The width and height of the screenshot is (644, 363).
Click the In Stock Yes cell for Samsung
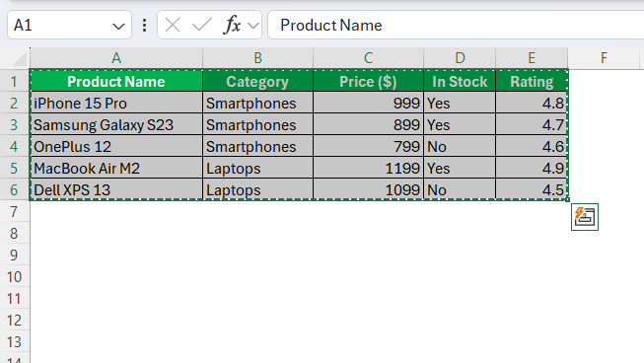460,124
